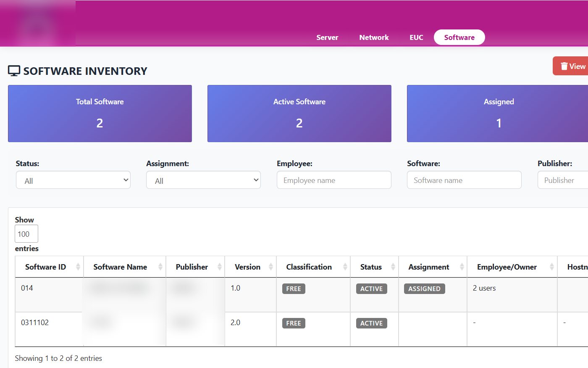This screenshot has width=588, height=368.
Task: Click the trash icon on View button
Action: point(564,66)
